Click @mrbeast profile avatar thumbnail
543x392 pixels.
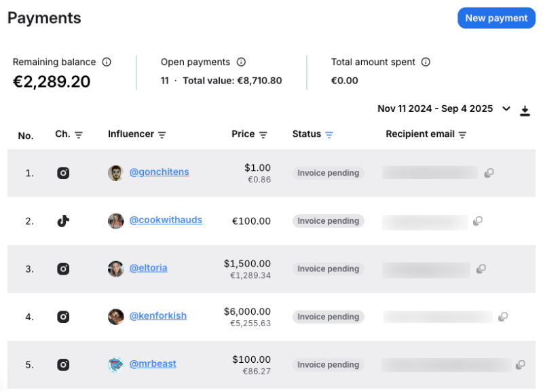pyautogui.click(x=115, y=365)
